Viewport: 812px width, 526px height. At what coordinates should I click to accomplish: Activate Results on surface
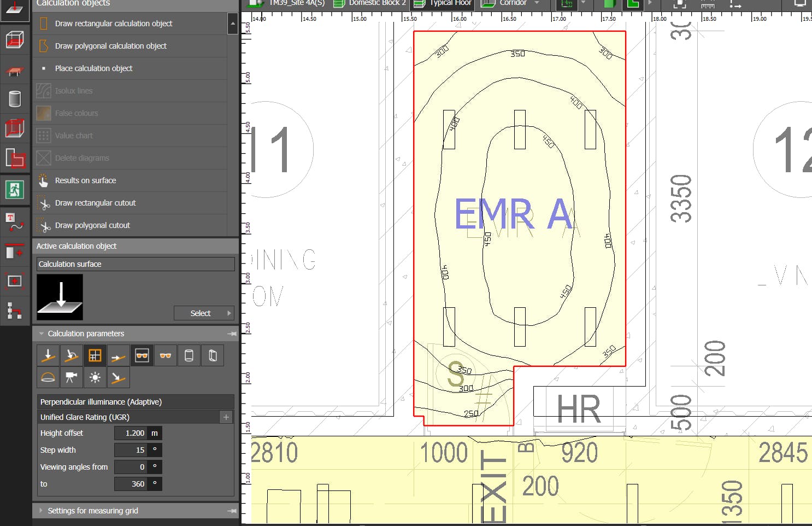point(130,180)
